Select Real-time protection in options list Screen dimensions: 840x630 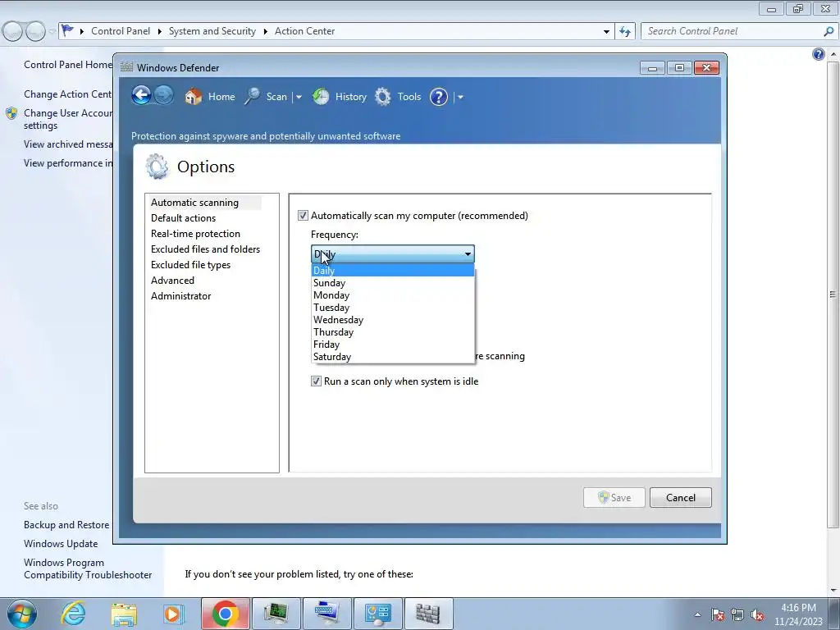coord(195,234)
